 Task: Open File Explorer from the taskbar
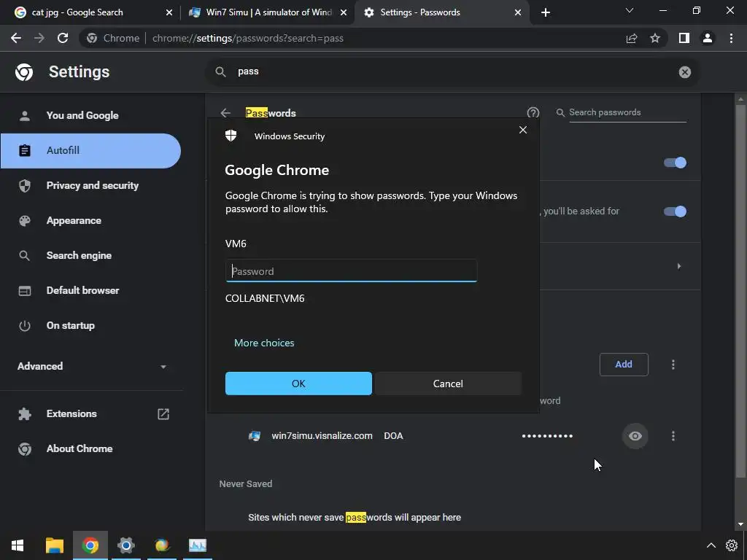tap(54, 545)
